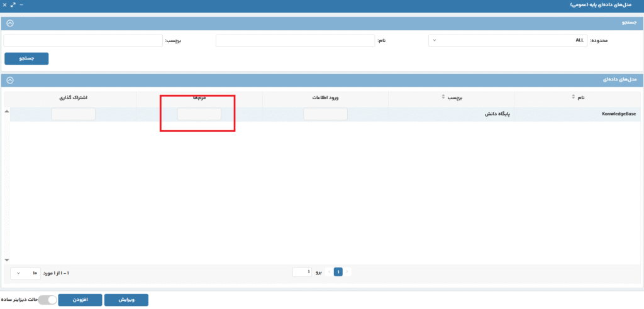Sort table by نام column icon
This screenshot has width=644, height=309.
pyautogui.click(x=573, y=97)
